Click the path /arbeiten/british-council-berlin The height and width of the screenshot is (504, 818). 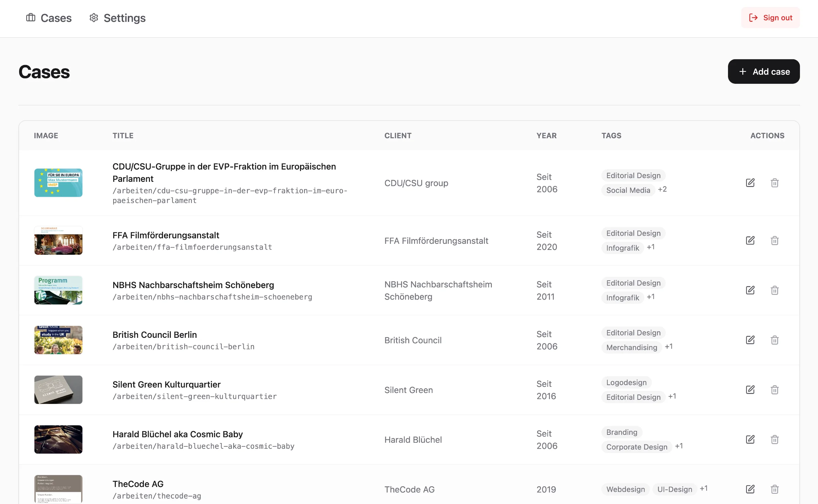pos(183,347)
